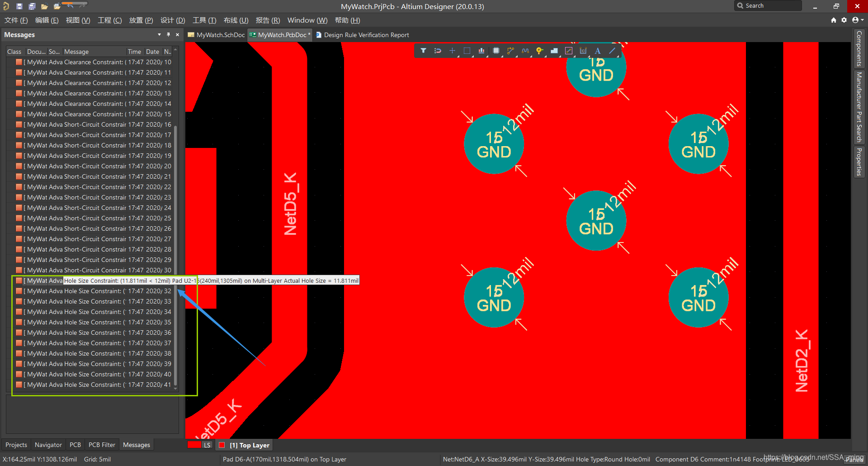Open the 视图 (V) menu
This screenshot has width=868, height=466.
click(x=78, y=20)
